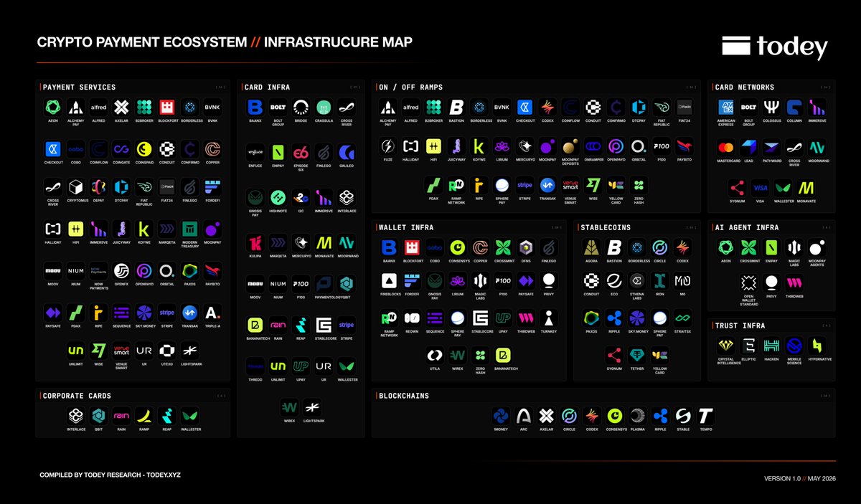The image size is (861, 504).
Task: Click the NOWPayments icon in Payment Services
Action: pos(99,271)
